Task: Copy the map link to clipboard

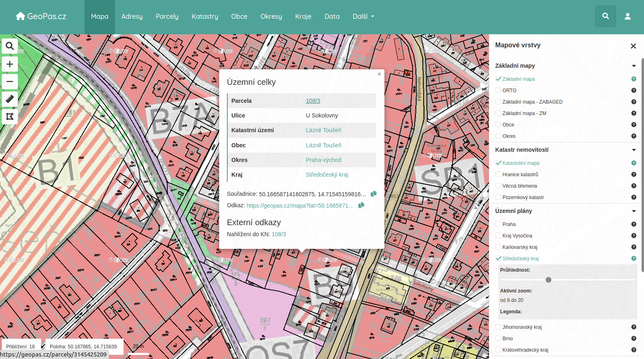Action: pos(361,205)
